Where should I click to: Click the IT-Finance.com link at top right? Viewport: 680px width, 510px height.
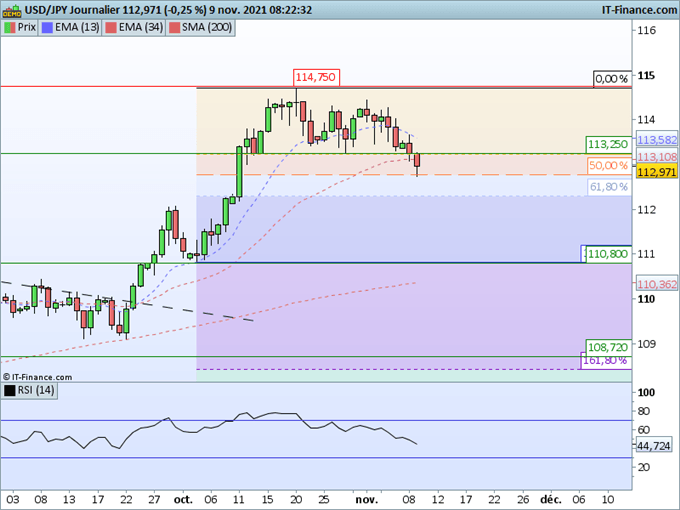639,10
